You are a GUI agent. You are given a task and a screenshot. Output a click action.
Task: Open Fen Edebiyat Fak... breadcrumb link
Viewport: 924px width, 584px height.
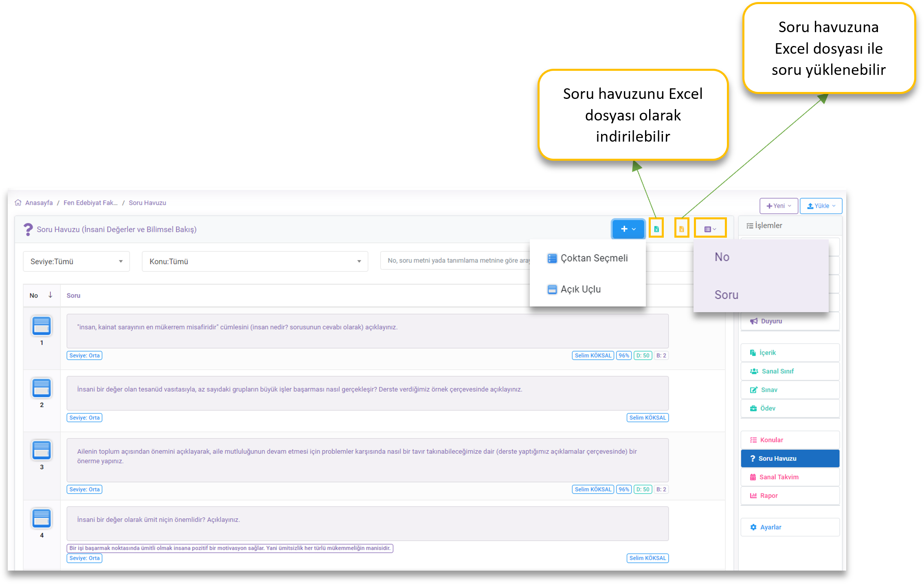tap(90, 203)
